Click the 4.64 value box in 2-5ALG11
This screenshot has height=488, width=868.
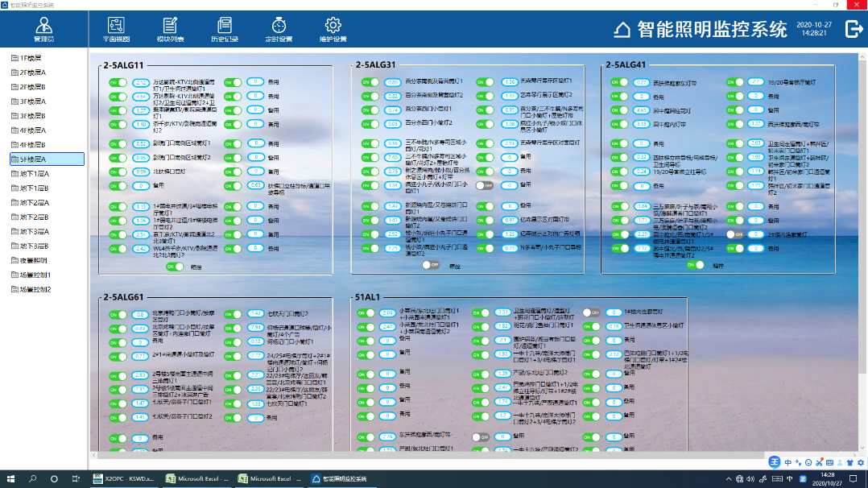141,97
